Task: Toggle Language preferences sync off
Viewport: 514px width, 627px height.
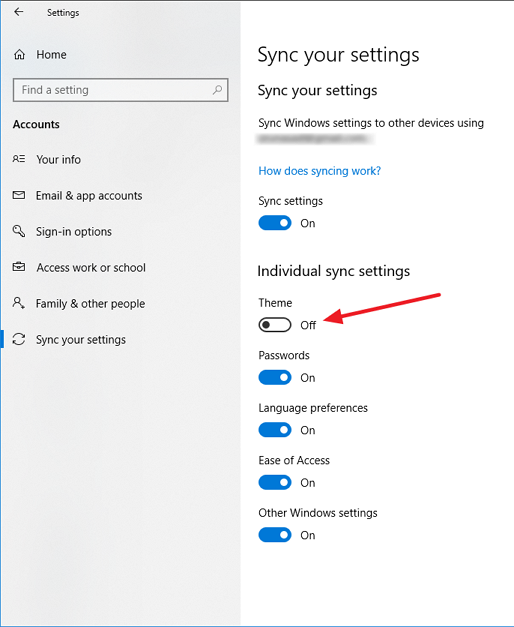Action: pos(275,430)
